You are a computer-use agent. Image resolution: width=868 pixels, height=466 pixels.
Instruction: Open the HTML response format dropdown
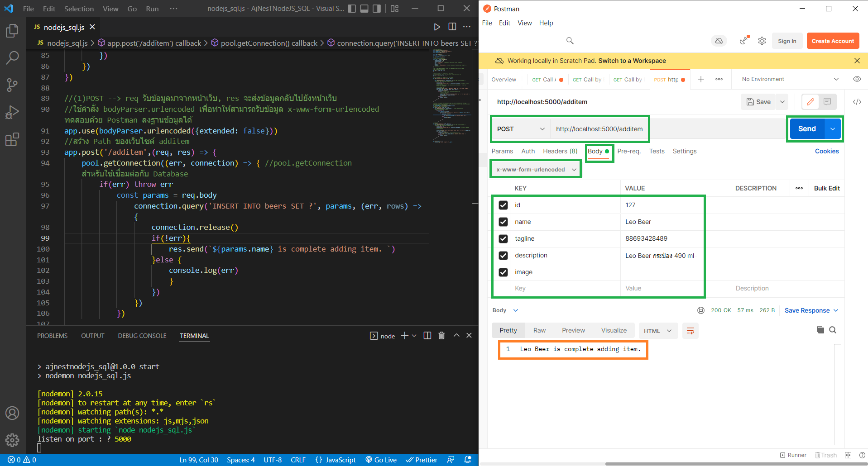(658, 330)
